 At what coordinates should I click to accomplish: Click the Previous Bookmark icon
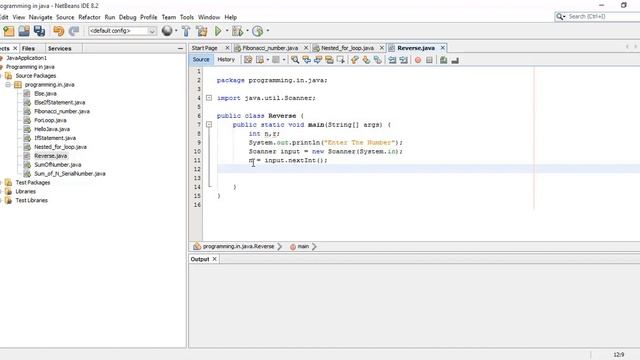355,60
